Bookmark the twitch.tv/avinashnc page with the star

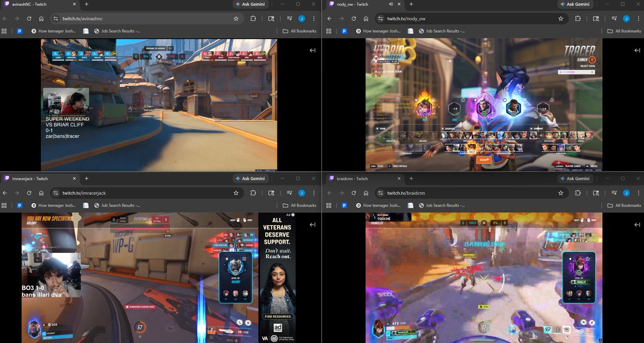click(236, 18)
